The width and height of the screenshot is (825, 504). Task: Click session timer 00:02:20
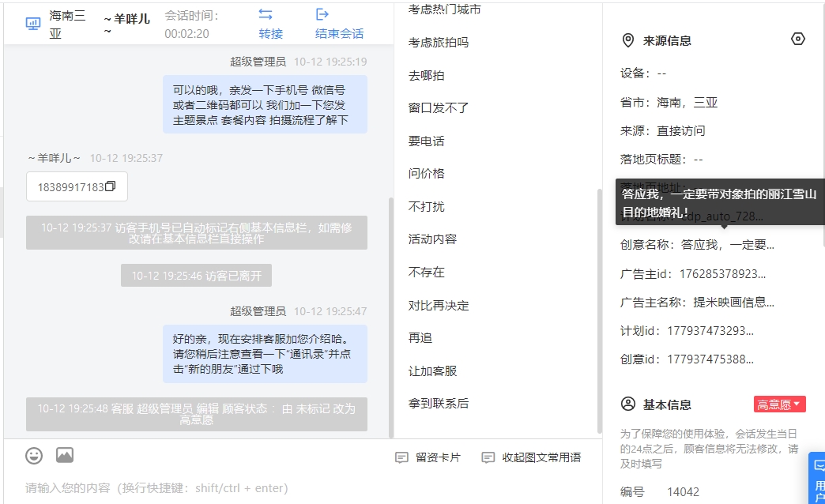tap(186, 34)
